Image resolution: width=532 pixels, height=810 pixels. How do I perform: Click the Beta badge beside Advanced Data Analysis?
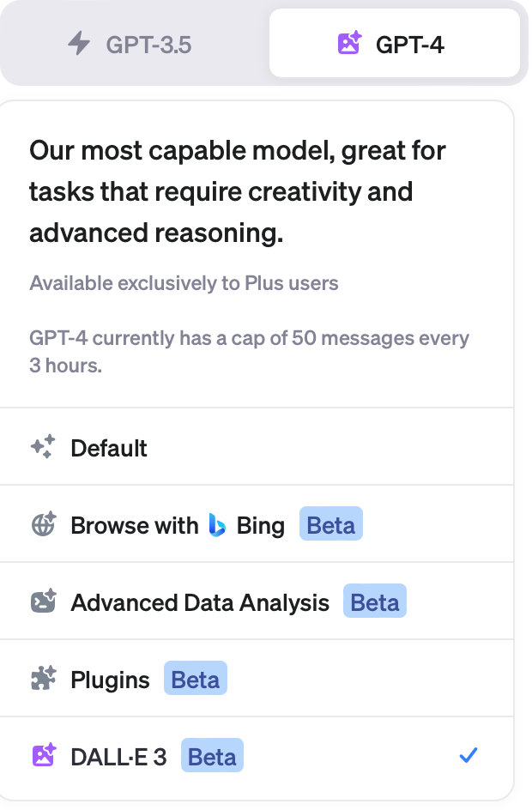(x=375, y=602)
